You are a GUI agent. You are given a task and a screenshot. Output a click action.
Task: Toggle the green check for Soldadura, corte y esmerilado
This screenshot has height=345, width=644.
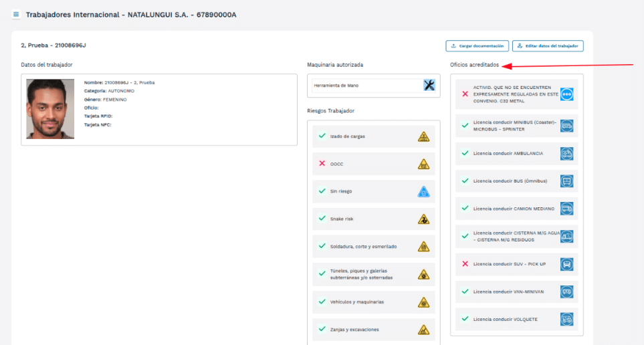coord(322,246)
